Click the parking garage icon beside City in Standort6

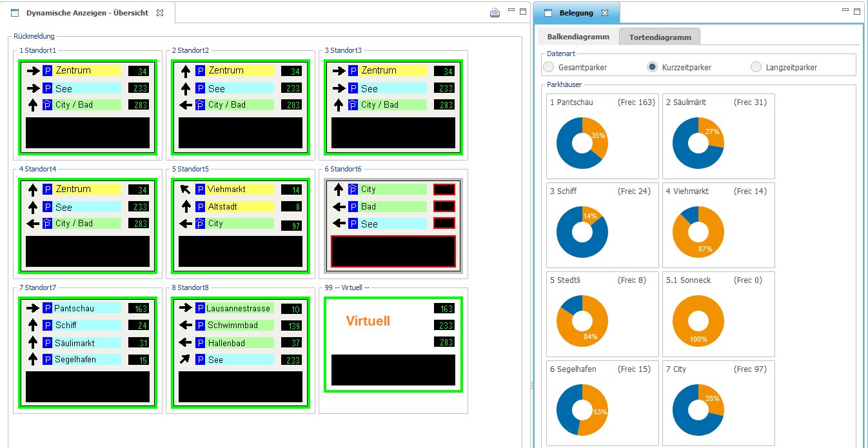point(353,190)
